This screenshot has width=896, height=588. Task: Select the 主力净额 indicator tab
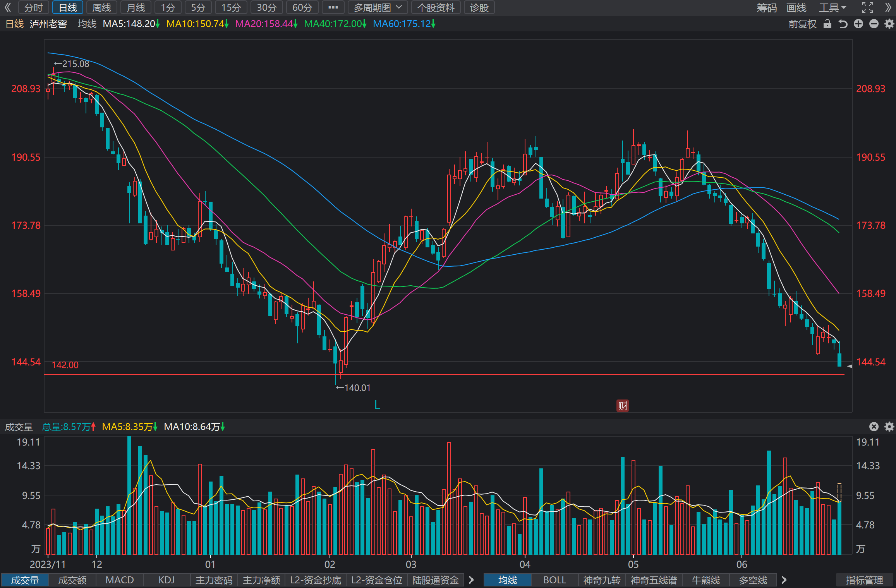[261, 580]
